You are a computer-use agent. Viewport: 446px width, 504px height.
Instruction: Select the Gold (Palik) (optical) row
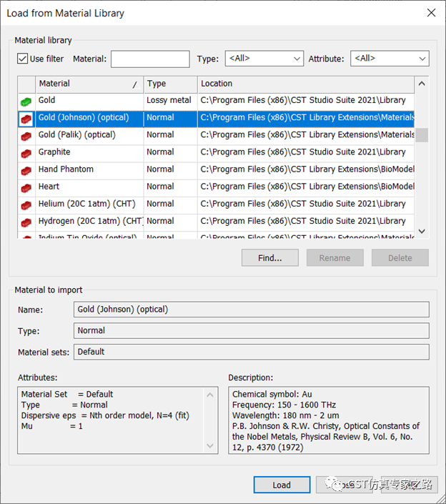pyautogui.click(x=216, y=137)
